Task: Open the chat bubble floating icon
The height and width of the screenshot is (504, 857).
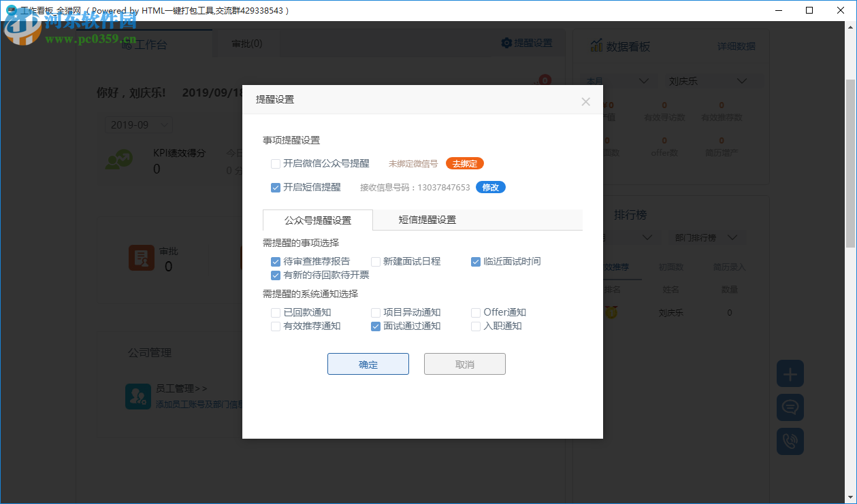Action: point(790,407)
